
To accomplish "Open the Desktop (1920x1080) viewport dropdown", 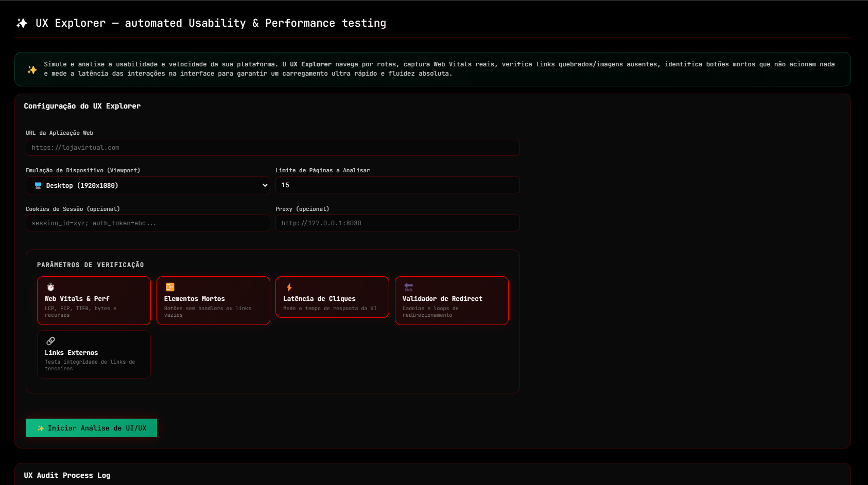I will [x=148, y=186].
